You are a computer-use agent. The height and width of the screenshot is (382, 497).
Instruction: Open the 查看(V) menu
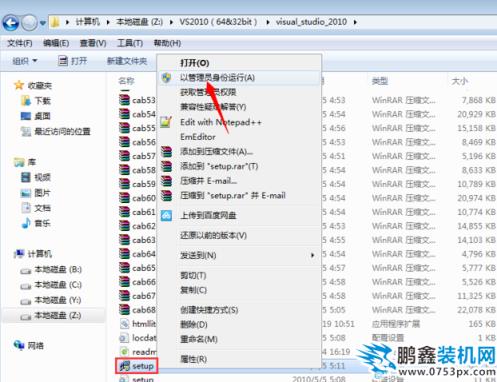coord(93,43)
